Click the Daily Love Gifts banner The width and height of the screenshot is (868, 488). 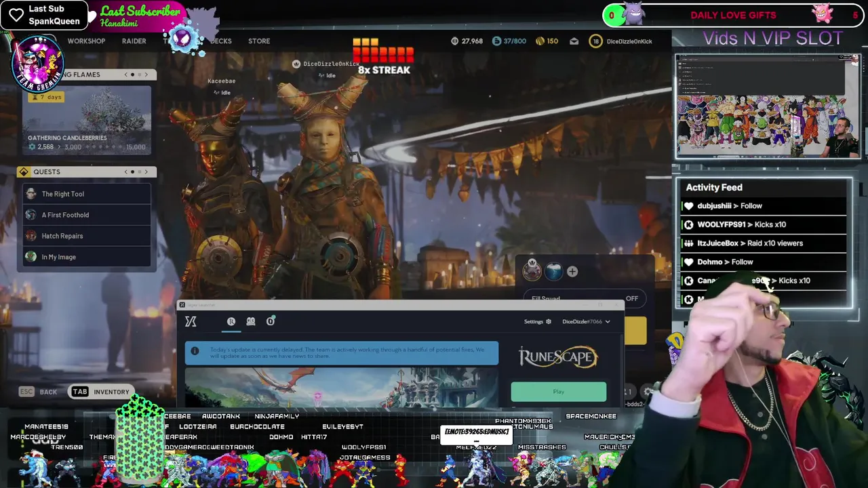733,15
